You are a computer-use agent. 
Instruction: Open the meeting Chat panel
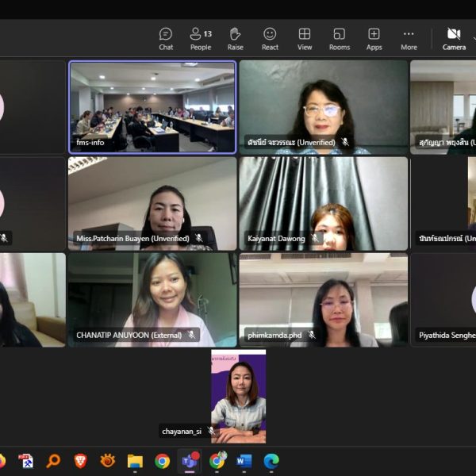coord(166,38)
